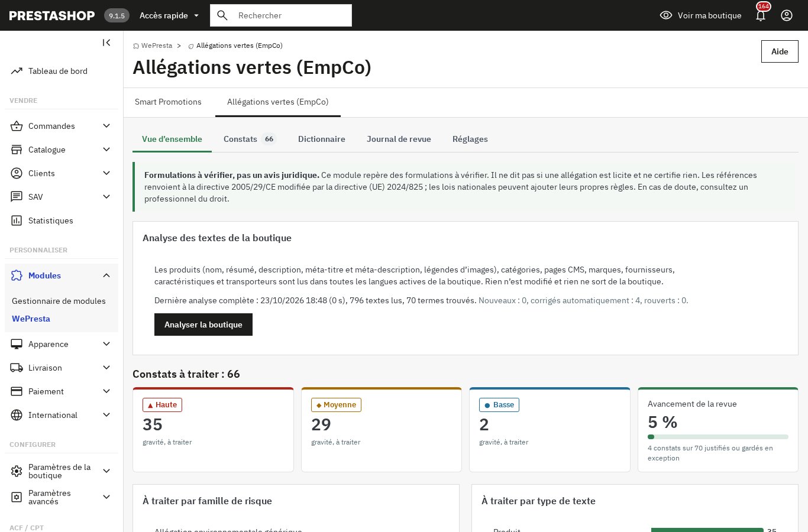Click the search magnifier icon

222,15
